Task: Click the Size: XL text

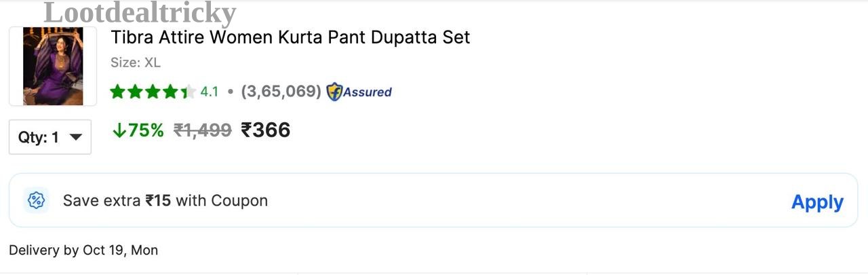Action: coord(136,62)
